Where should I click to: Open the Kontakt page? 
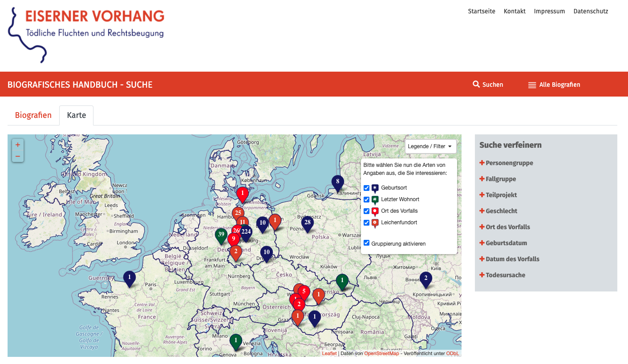515,11
